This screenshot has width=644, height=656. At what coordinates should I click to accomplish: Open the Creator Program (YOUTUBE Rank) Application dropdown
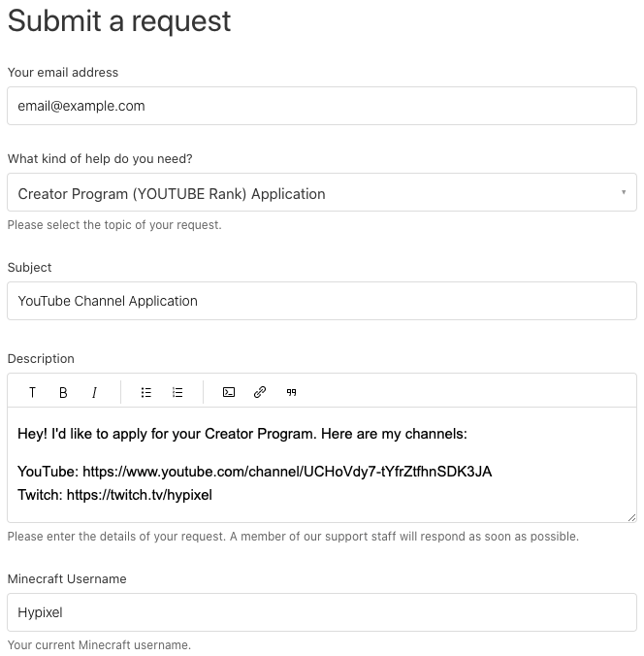pos(322,192)
